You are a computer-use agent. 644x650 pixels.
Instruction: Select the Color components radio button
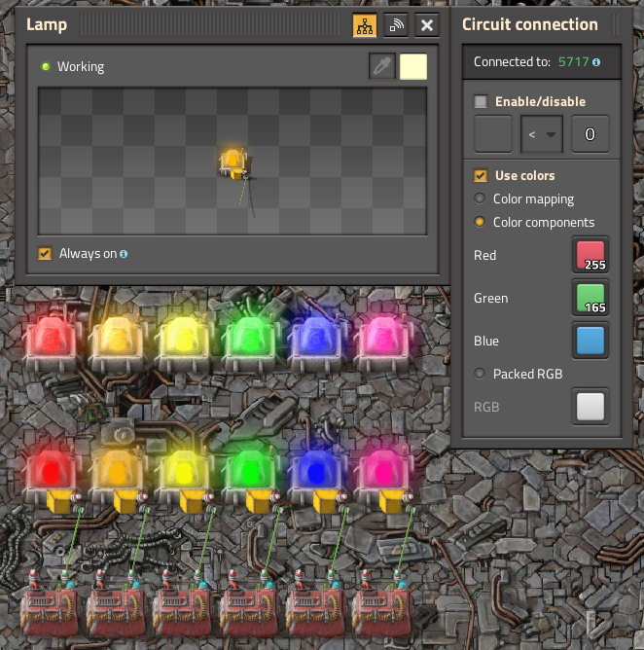[480, 222]
